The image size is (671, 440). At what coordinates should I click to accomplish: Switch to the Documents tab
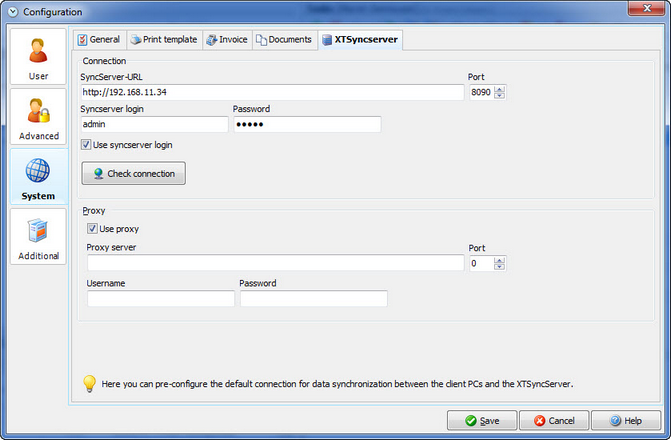(x=285, y=40)
